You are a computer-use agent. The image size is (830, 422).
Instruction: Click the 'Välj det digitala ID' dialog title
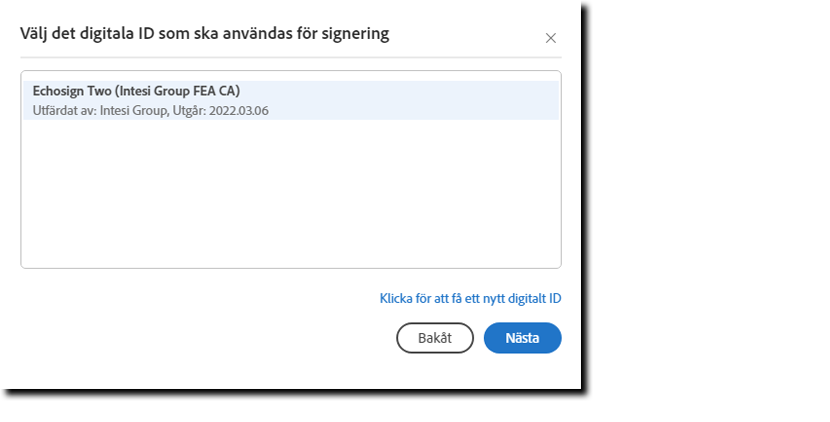205,34
